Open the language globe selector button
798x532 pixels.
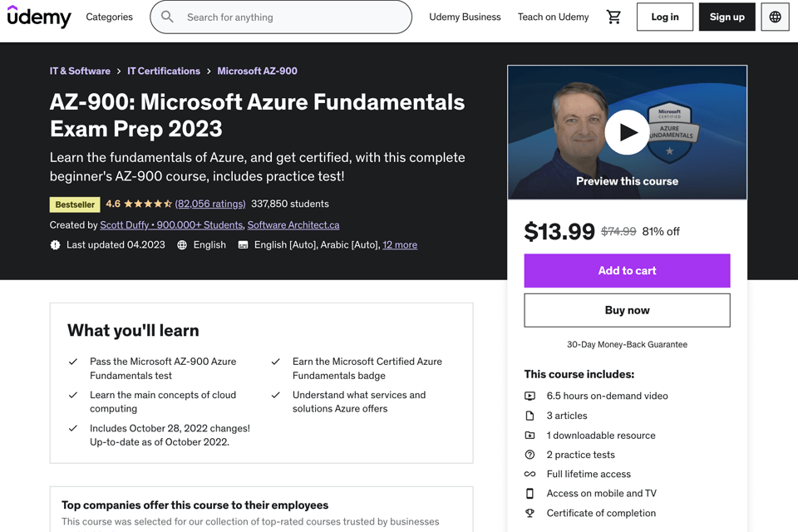pyautogui.click(x=775, y=17)
